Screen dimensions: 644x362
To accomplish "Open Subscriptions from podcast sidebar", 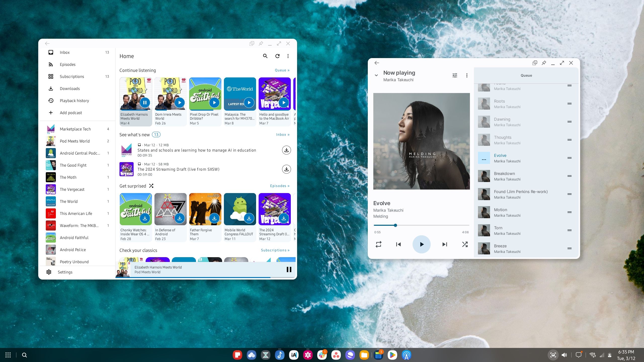I will pos(72,76).
